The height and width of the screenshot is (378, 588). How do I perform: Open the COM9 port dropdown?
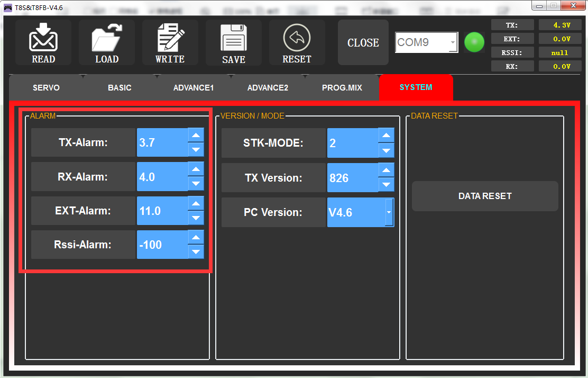click(x=453, y=42)
